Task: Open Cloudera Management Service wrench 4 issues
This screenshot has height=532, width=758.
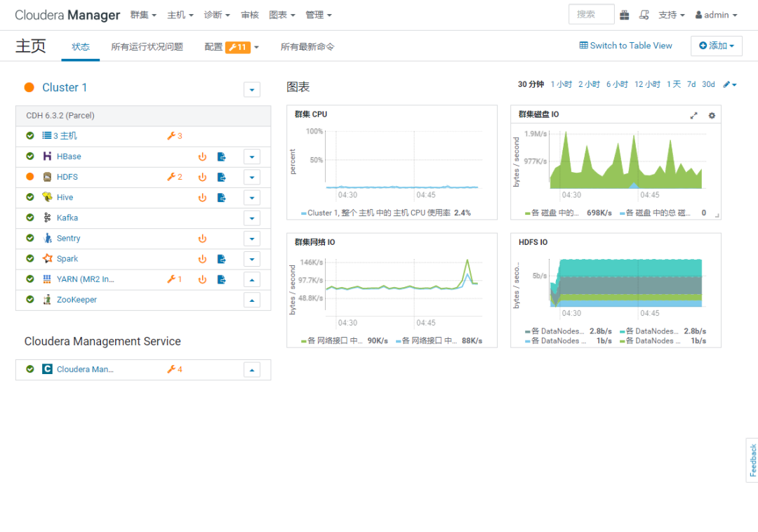Action: pyautogui.click(x=175, y=369)
